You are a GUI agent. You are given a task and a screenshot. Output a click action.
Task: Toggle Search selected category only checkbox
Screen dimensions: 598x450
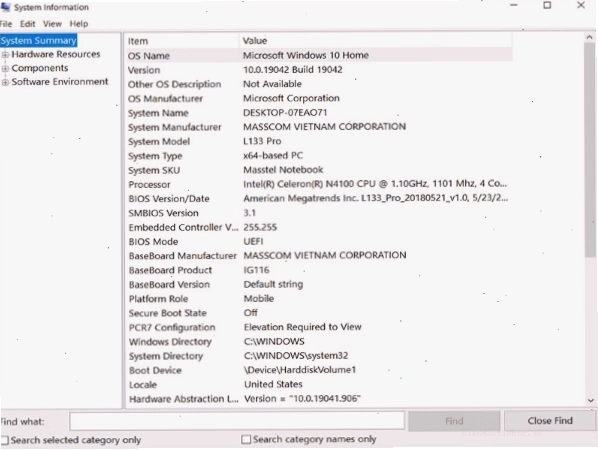tap(5, 440)
